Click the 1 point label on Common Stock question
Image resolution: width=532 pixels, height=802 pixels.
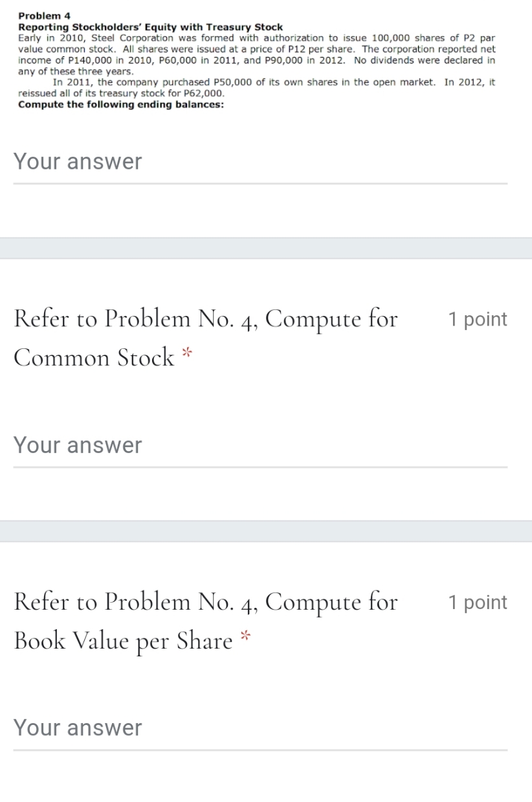point(478,318)
